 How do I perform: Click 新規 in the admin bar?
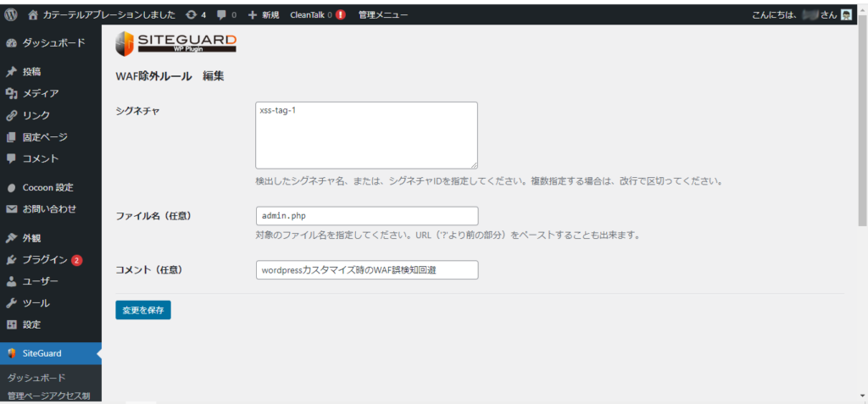pyautogui.click(x=264, y=14)
